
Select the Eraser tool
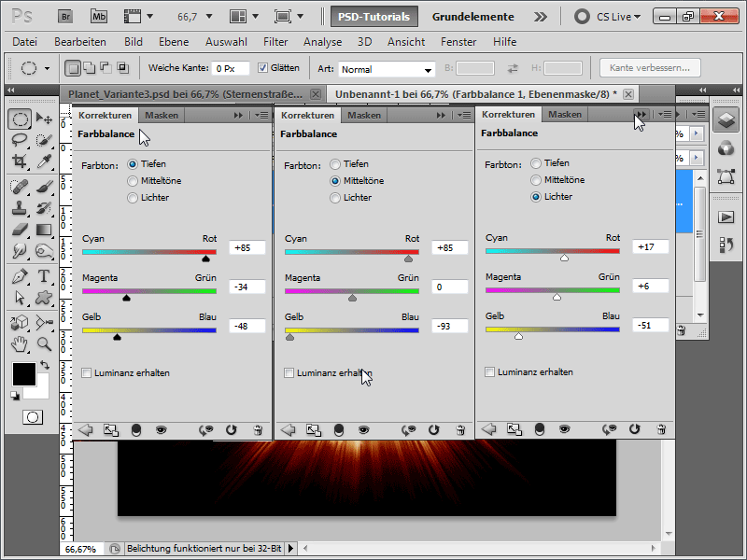[20, 230]
